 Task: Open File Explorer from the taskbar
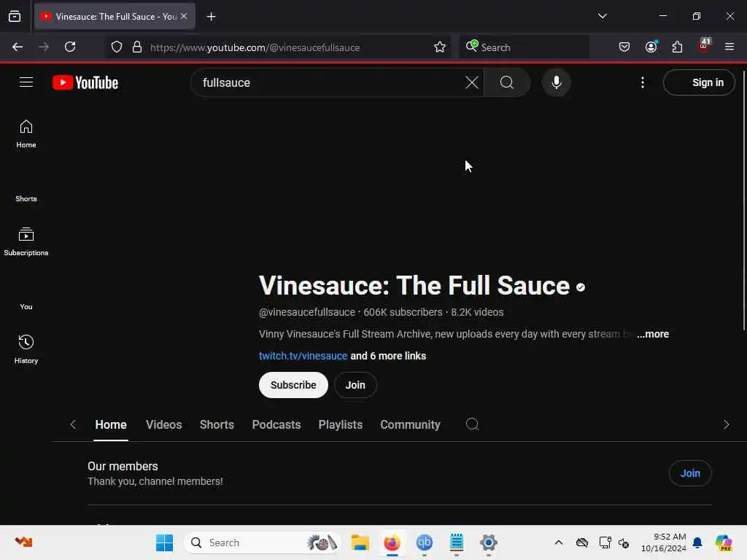tap(360, 542)
